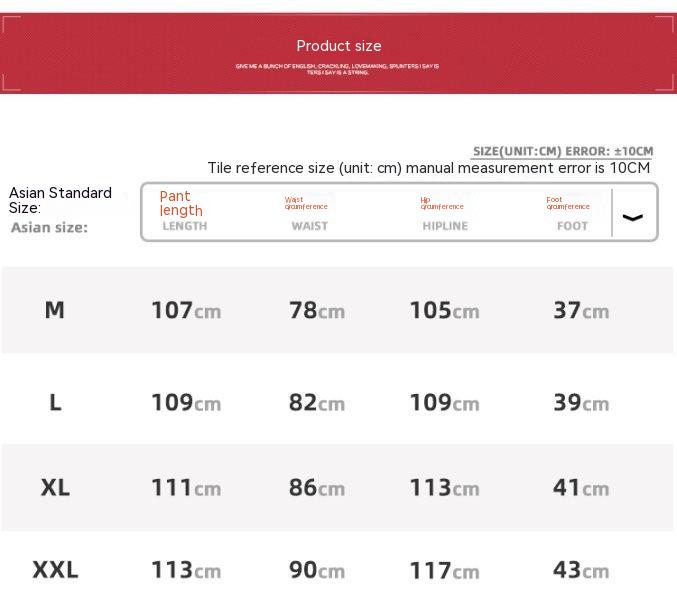Image resolution: width=677 pixels, height=600 pixels.
Task: Click the 43cm foot value for size XXL
Action: 581,570
